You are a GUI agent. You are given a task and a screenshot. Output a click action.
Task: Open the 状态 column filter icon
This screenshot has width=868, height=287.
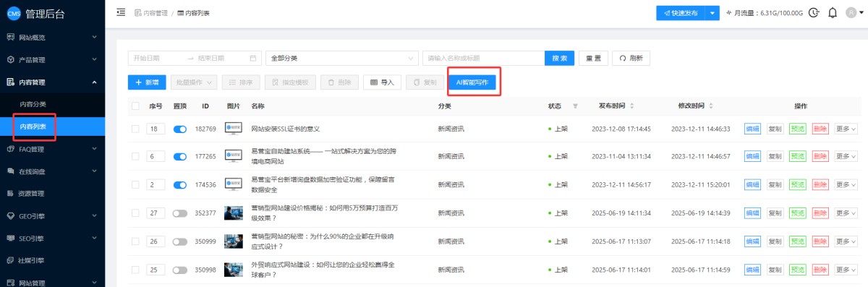pyautogui.click(x=576, y=106)
